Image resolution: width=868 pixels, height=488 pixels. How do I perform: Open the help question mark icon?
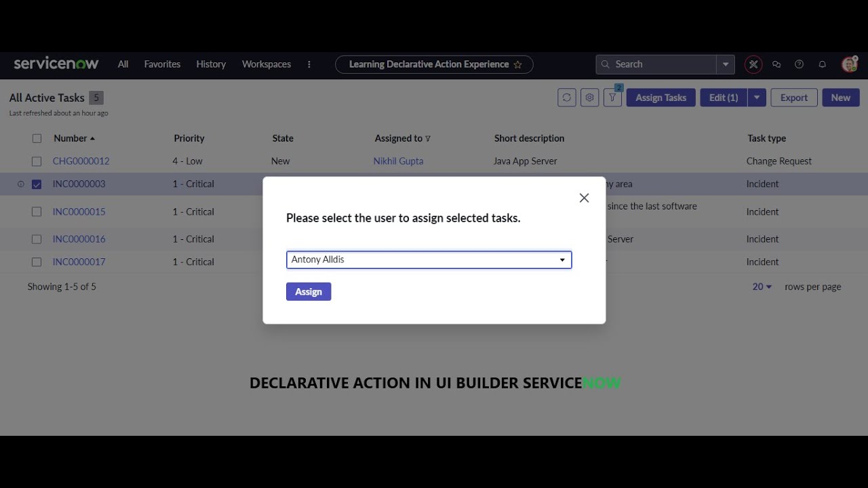click(x=800, y=64)
